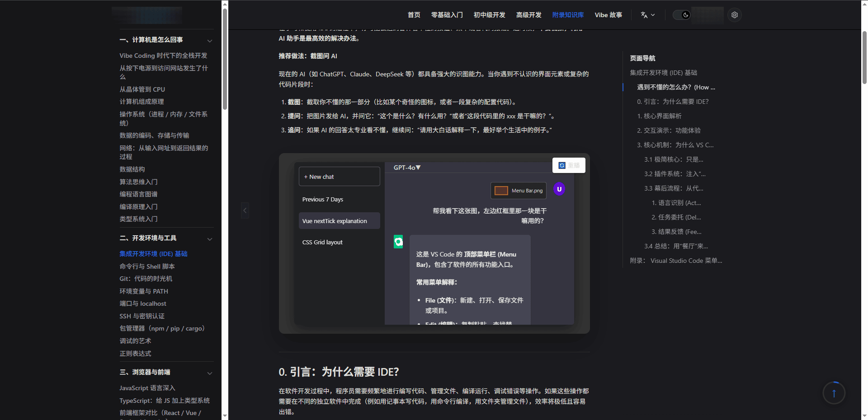Open 命令行与 Shell 脚本 sidebar link
The width and height of the screenshot is (868, 420).
tap(147, 266)
